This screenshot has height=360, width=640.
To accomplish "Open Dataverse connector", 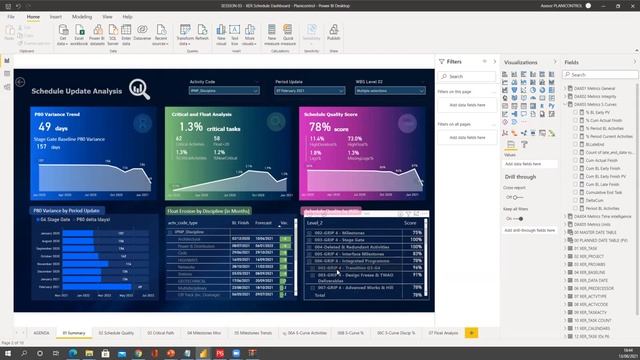I will point(142,32).
